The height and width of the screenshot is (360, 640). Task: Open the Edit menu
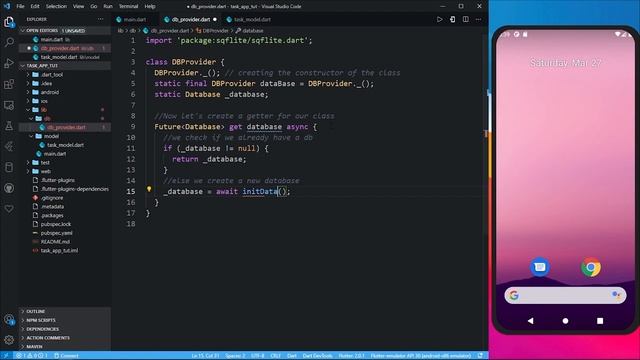pyautogui.click(x=35, y=6)
